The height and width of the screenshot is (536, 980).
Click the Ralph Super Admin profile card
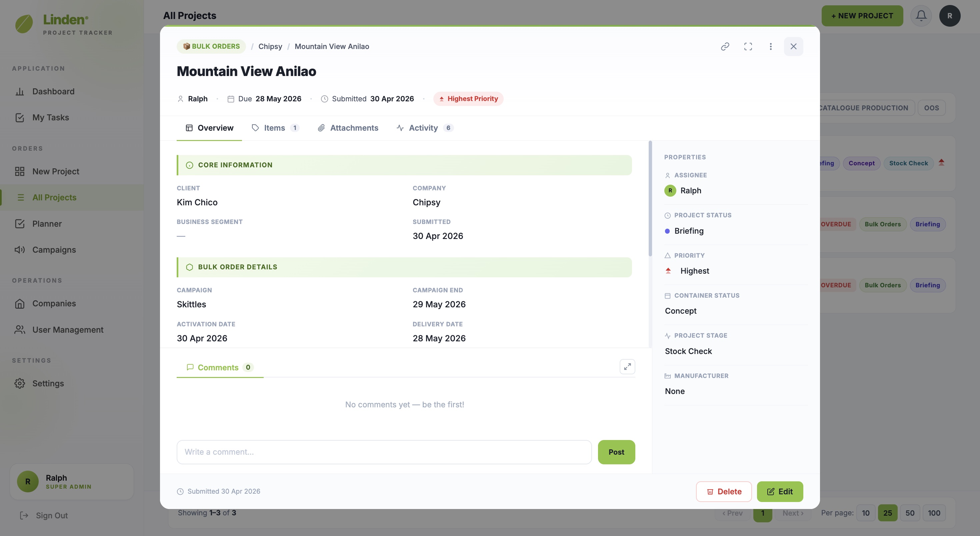[72, 482]
